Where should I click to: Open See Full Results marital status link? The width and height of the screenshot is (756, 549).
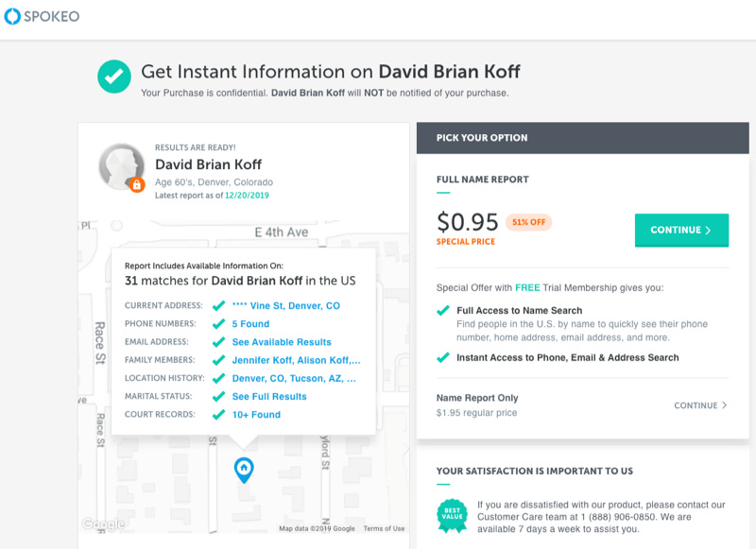coord(269,397)
